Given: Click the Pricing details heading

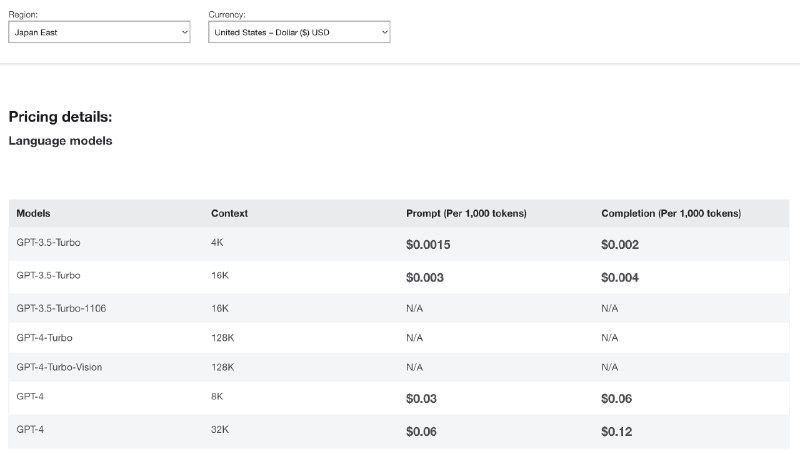Looking at the screenshot, I should 60,117.
